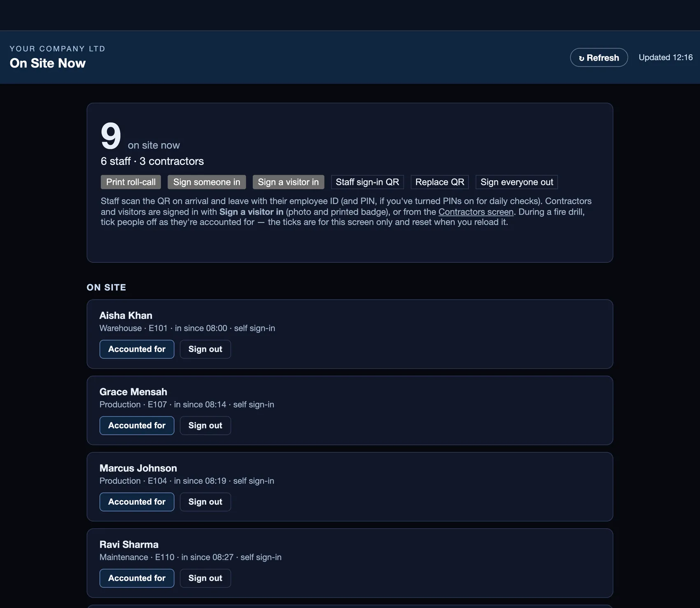Click Print roll-call button

pos(131,182)
